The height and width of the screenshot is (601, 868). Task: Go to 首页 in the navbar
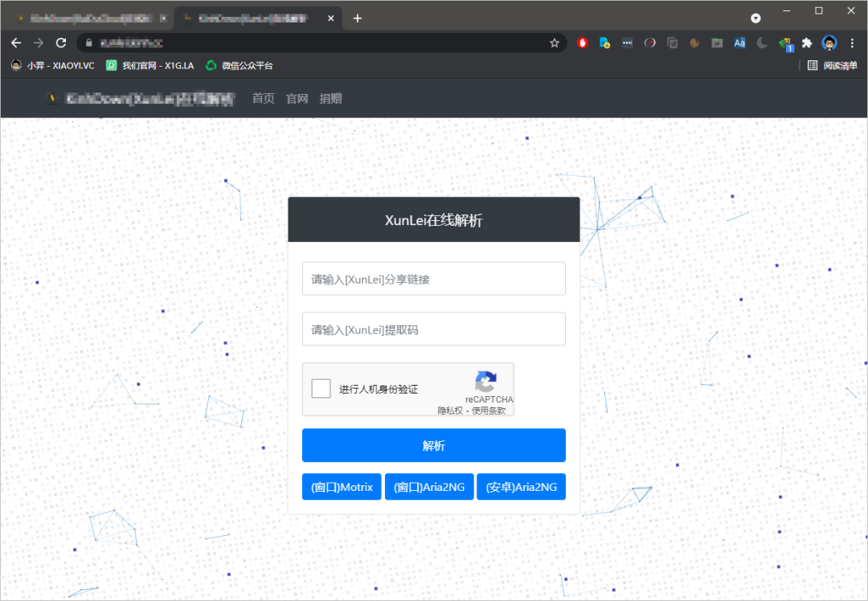[x=264, y=99]
